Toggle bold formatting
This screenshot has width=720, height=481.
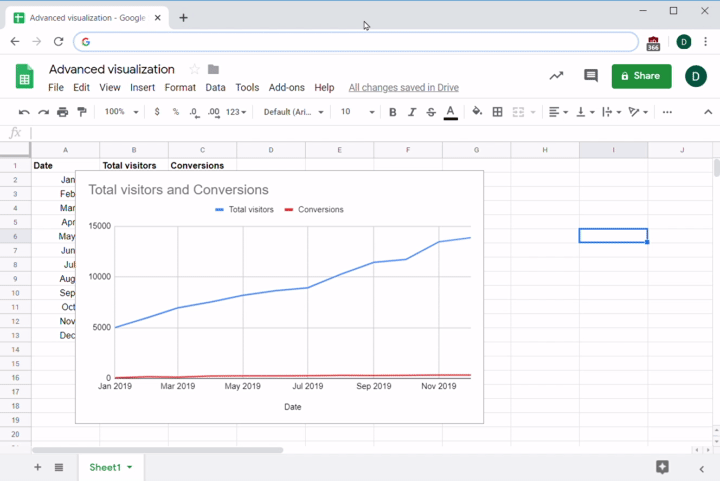pos(393,112)
